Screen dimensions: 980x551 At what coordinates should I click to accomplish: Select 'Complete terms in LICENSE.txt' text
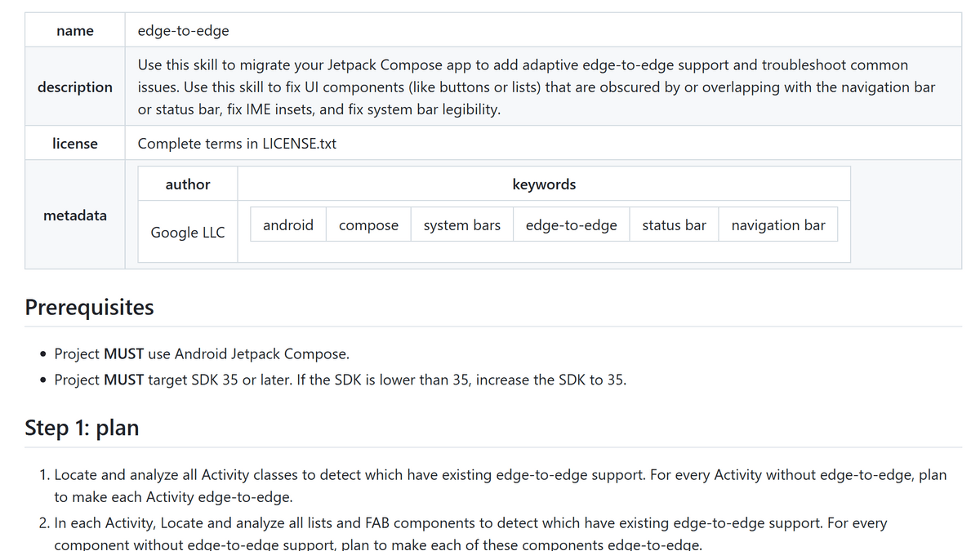pos(237,144)
